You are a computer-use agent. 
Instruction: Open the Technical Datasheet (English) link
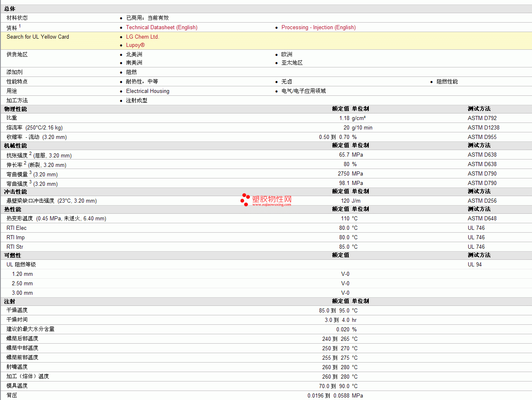(x=162, y=28)
